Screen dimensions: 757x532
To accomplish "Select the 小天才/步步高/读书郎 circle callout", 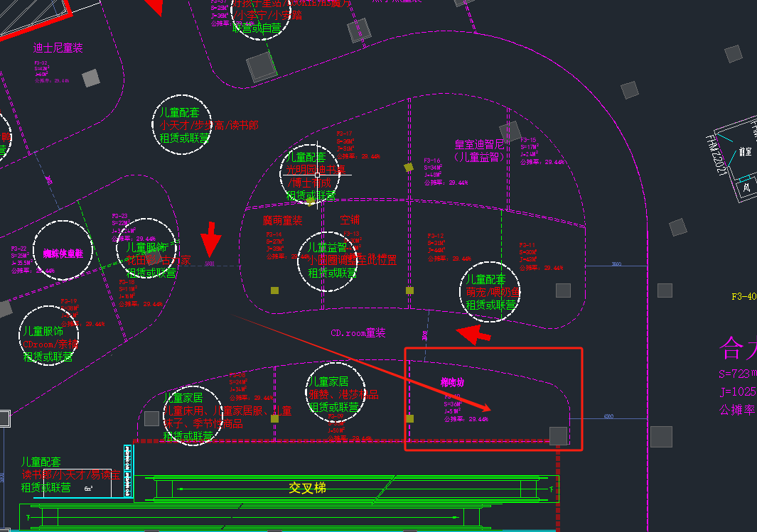I will 184,125.
